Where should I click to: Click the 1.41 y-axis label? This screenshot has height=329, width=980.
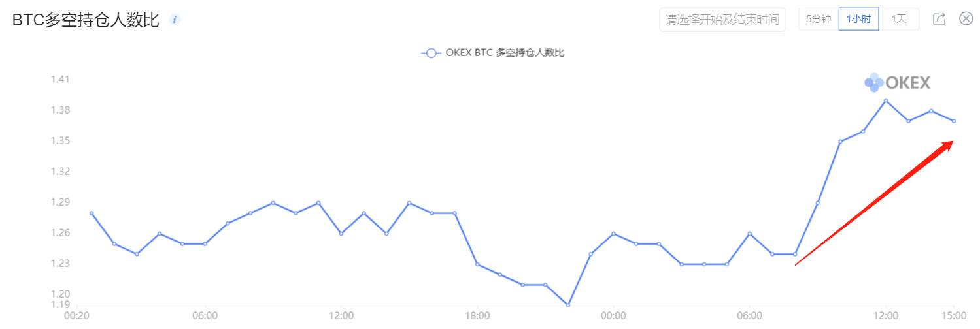(x=60, y=80)
